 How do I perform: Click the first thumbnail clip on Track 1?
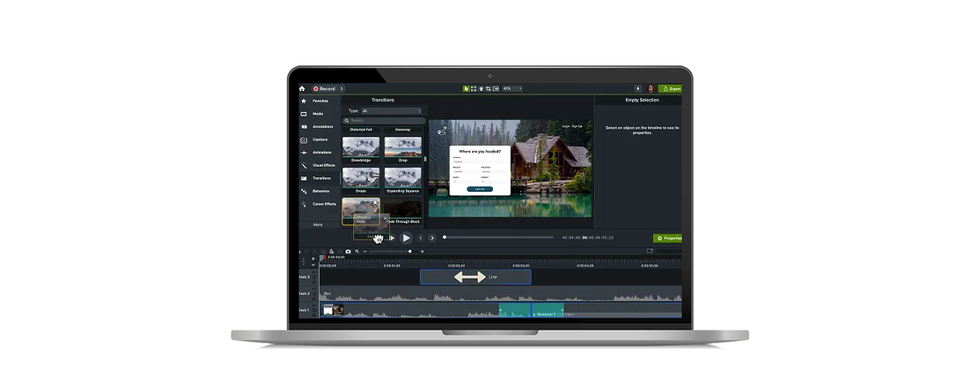333,310
